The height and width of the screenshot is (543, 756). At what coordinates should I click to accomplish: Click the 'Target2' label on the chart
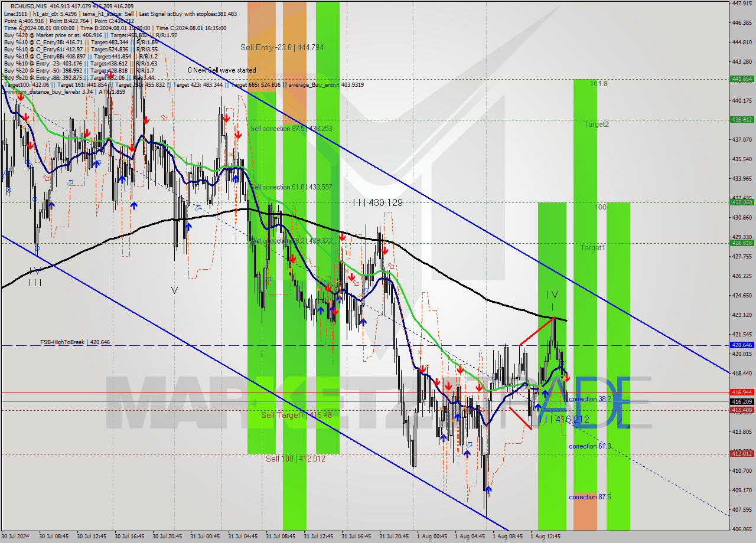[x=597, y=125]
